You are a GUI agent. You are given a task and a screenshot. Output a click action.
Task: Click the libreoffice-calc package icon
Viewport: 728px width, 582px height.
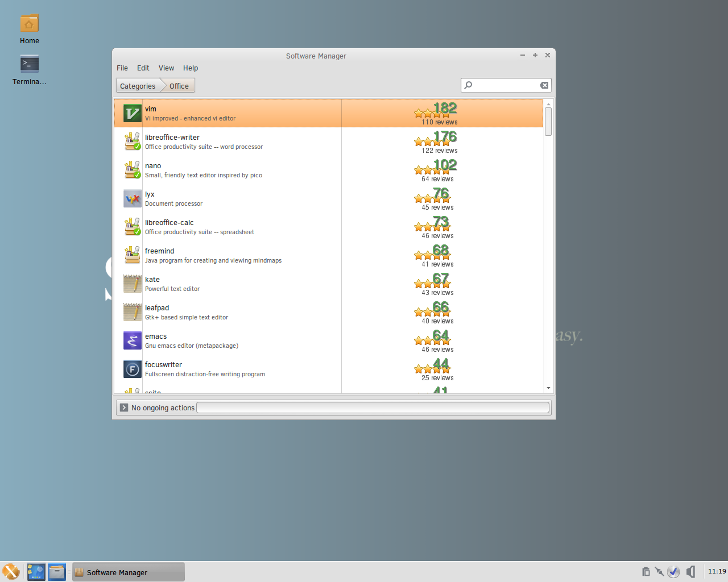(x=132, y=227)
